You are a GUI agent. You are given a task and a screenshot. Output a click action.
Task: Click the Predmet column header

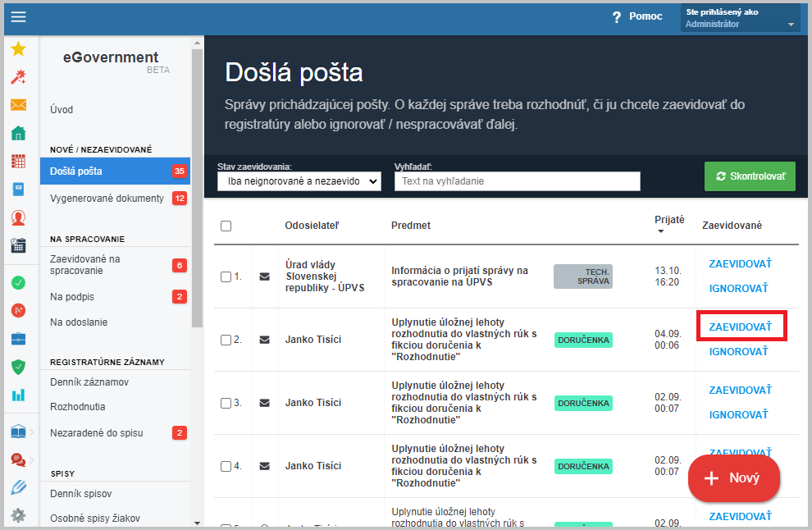(411, 226)
